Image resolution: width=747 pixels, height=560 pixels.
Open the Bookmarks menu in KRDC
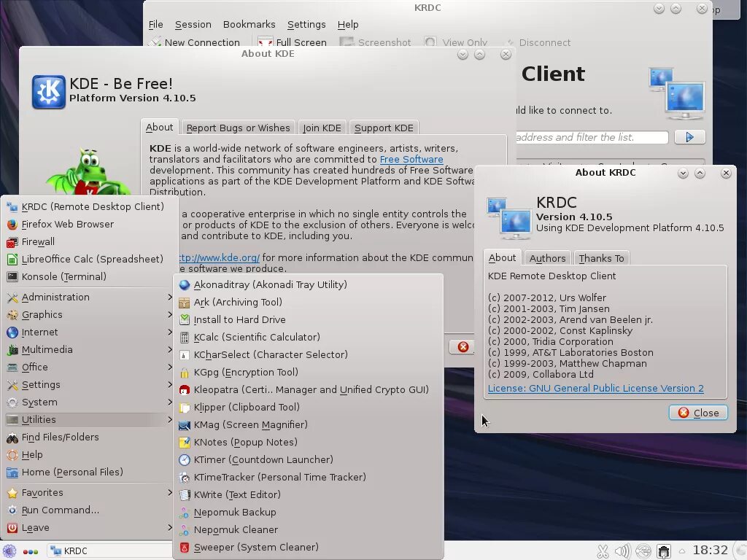(249, 24)
